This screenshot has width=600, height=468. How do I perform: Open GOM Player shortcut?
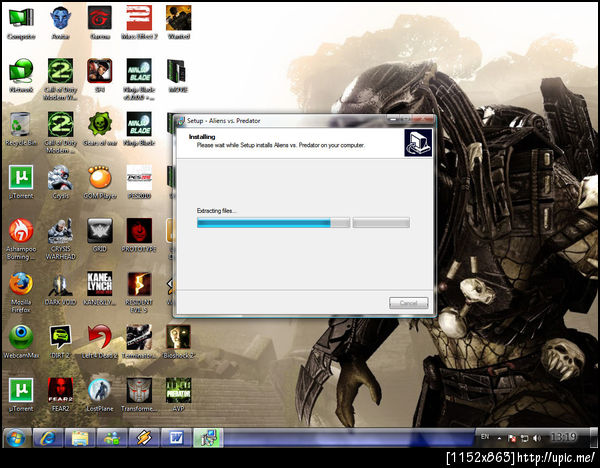click(x=100, y=182)
